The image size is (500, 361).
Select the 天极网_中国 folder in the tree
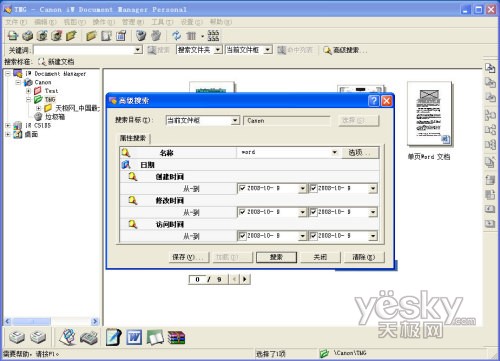point(77,108)
